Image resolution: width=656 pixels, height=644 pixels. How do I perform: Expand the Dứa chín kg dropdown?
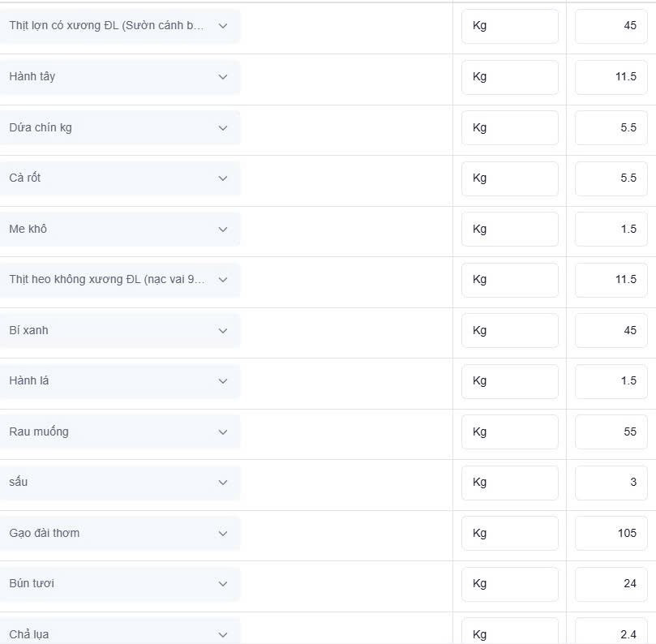tap(120, 128)
